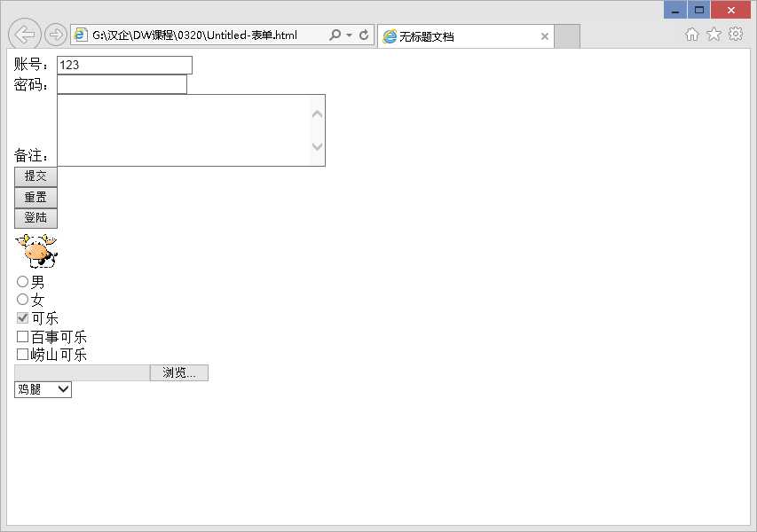Maximize the browser window
757x532 pixels.
[698, 10]
